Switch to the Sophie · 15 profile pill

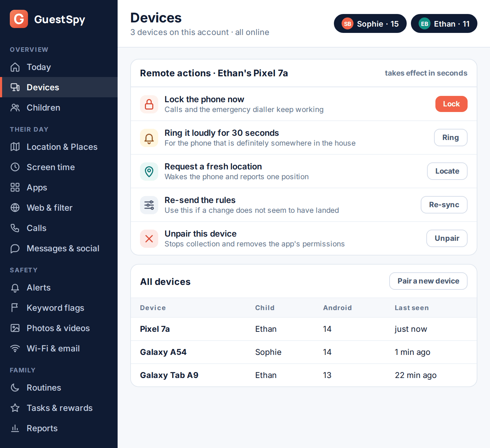[x=370, y=24]
